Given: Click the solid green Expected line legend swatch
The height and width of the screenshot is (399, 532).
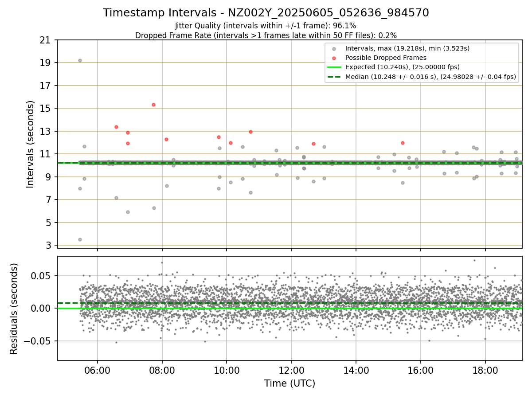Looking at the screenshot, I should pyautogui.click(x=334, y=67).
